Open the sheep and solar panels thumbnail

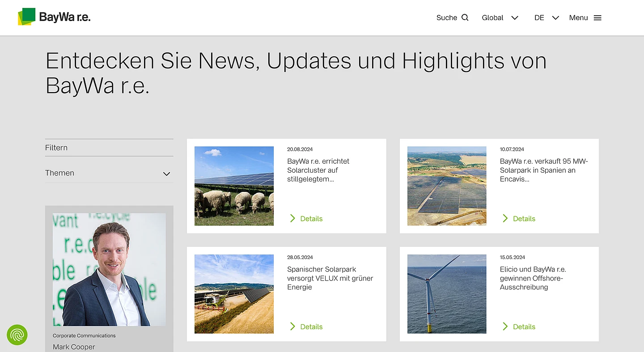[x=234, y=186]
